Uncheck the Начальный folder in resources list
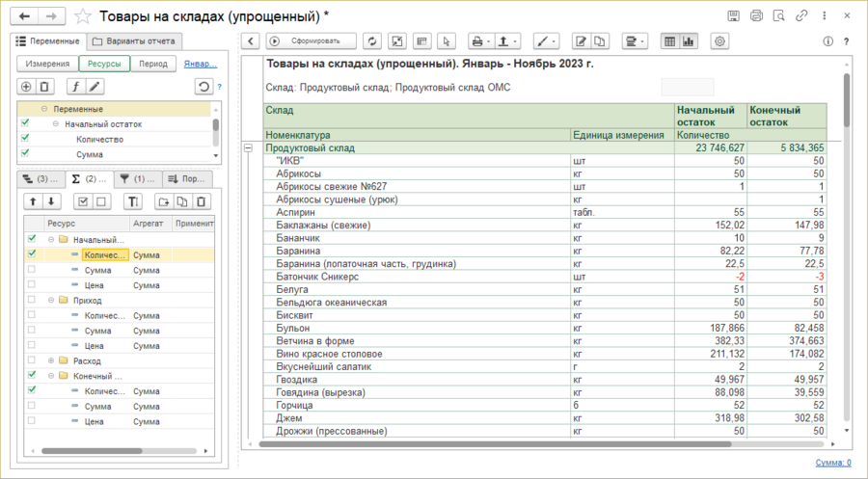 [x=32, y=238]
